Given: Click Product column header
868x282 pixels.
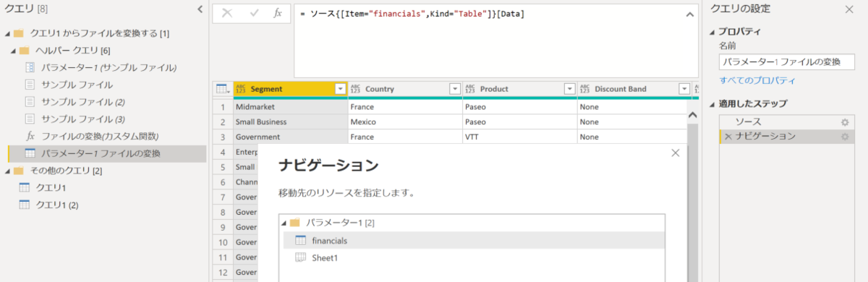Looking at the screenshot, I should (x=519, y=89).
